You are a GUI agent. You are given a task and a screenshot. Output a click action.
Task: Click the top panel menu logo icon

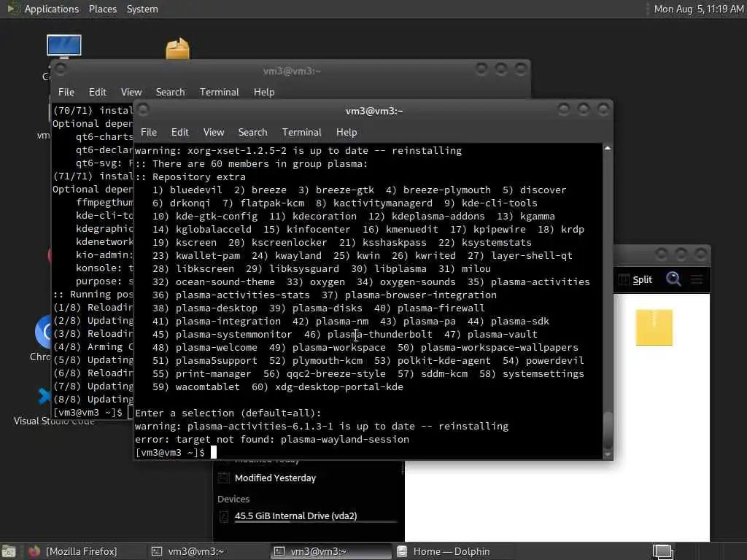pos(13,9)
